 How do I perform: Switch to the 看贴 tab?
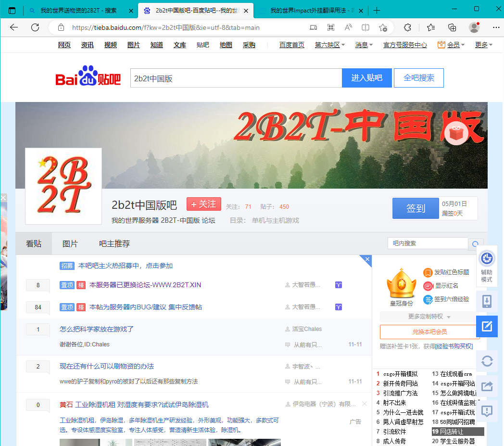pyautogui.click(x=34, y=244)
